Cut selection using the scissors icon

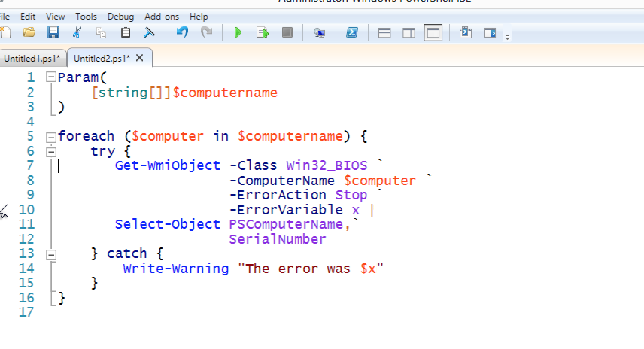pos(77,32)
